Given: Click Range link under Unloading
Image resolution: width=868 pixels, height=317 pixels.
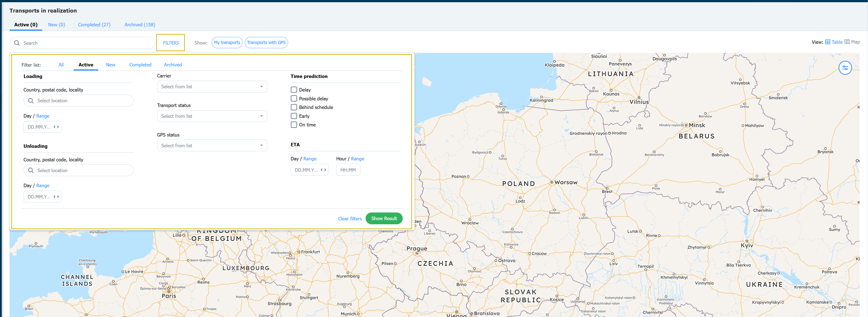Looking at the screenshot, I should 43,186.
